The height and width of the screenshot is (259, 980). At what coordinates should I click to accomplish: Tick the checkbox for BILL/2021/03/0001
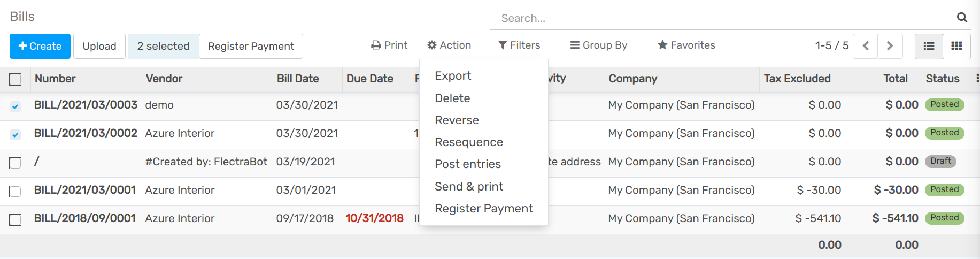point(16,191)
